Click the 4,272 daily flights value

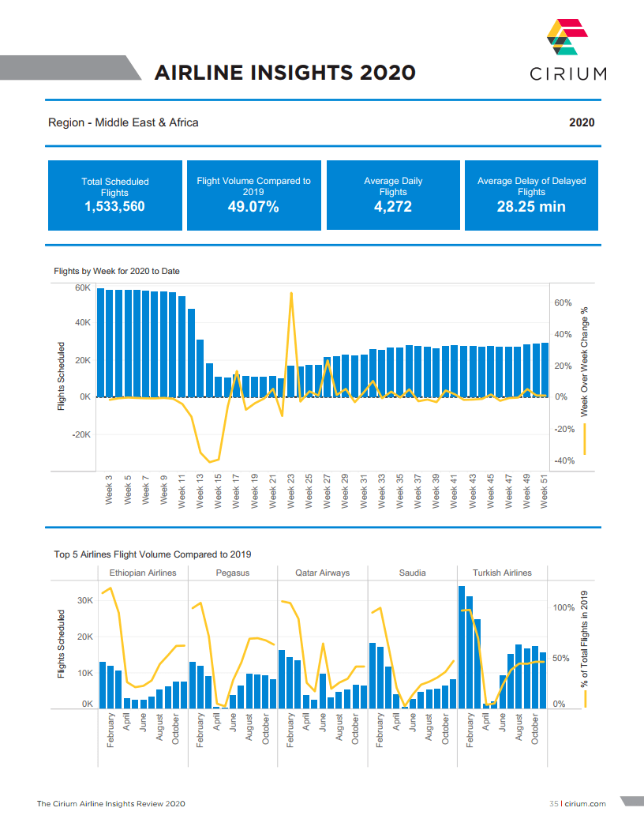(393, 206)
